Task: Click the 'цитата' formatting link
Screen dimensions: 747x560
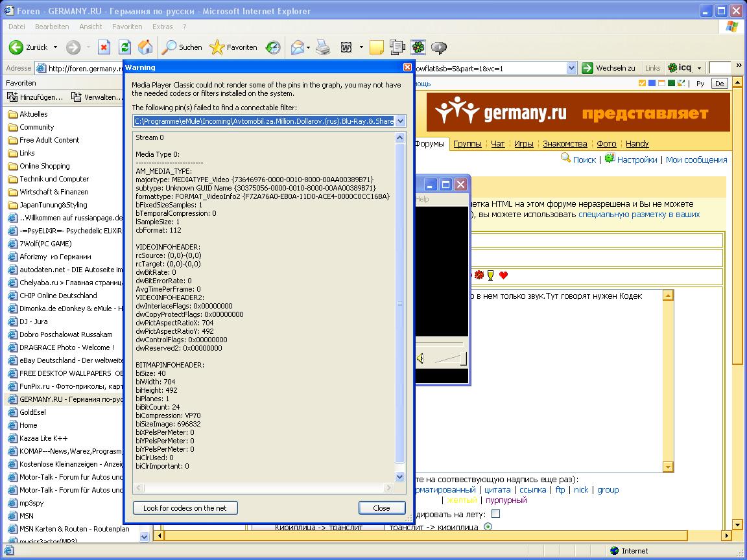Action: click(497, 489)
